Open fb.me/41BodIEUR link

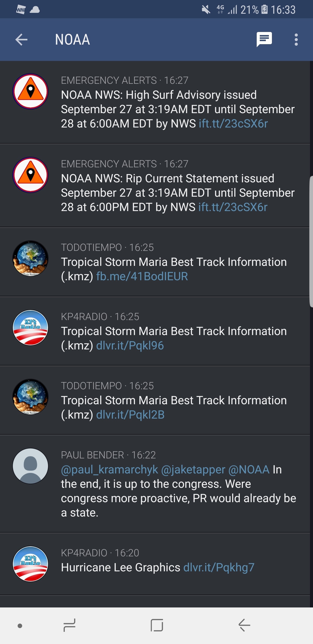click(x=142, y=277)
